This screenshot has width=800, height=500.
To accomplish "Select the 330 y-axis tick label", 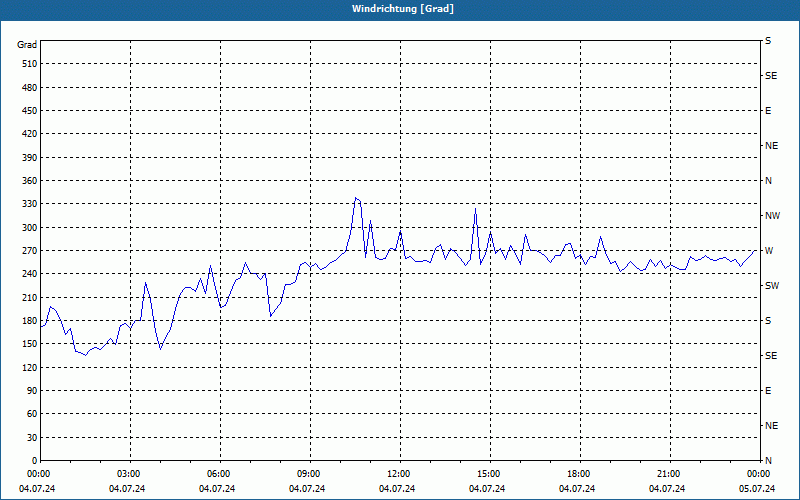I will (30, 204).
